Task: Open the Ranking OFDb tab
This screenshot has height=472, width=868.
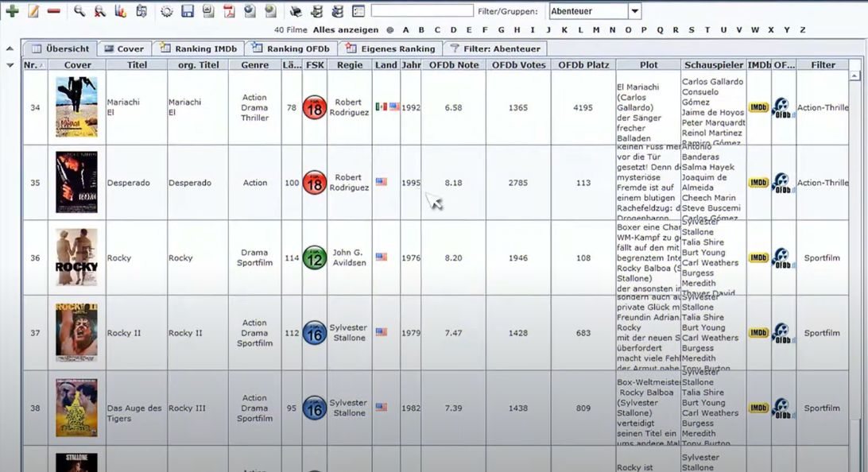Action: pyautogui.click(x=290, y=48)
